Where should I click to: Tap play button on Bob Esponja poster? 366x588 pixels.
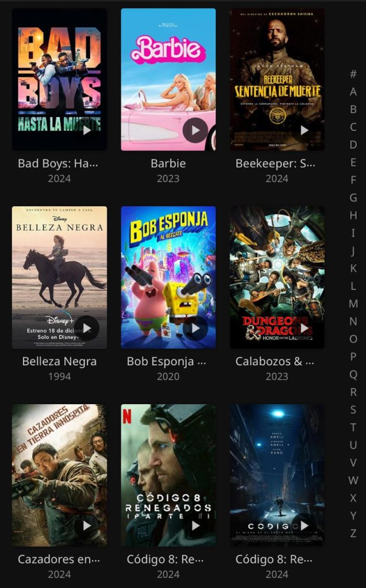click(x=195, y=328)
